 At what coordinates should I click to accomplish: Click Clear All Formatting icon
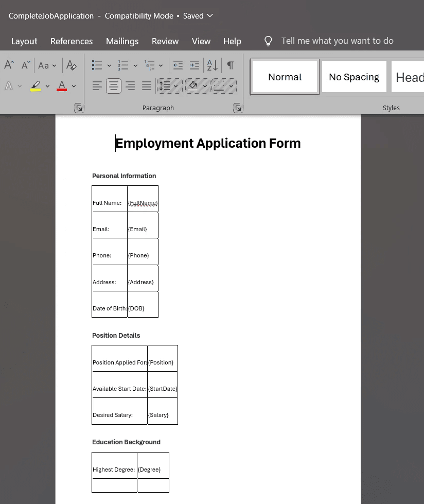[x=72, y=65]
